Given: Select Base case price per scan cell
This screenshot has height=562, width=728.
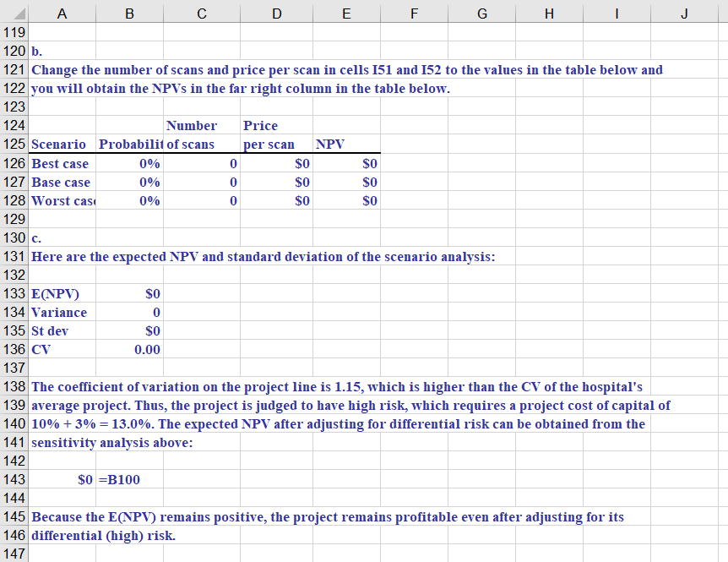Looking at the screenshot, I should (x=277, y=182).
